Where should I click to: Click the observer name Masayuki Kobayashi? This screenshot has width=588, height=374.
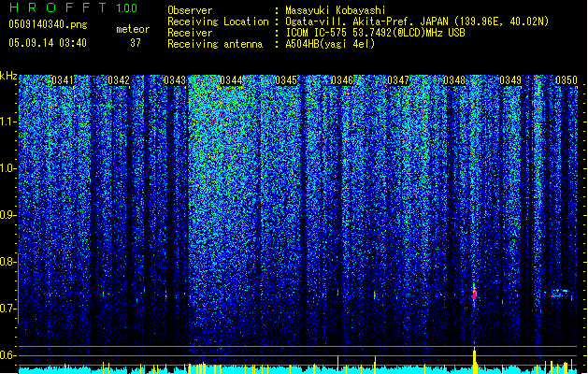click(x=336, y=10)
